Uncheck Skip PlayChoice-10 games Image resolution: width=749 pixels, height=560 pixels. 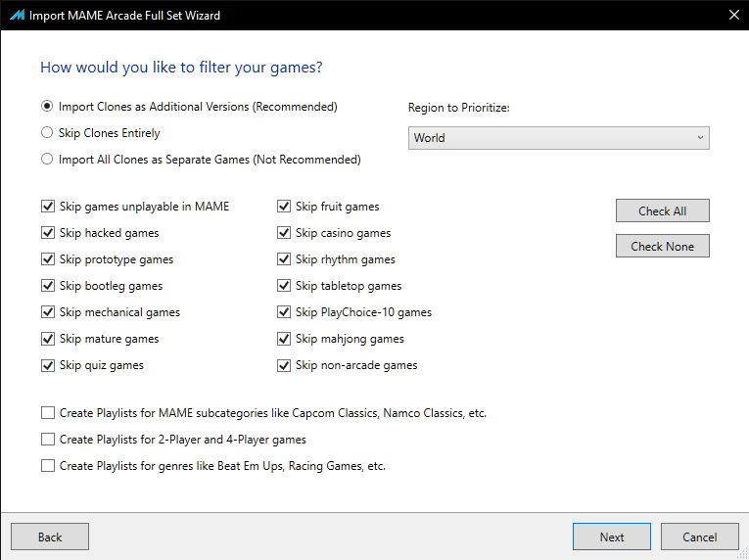point(284,312)
